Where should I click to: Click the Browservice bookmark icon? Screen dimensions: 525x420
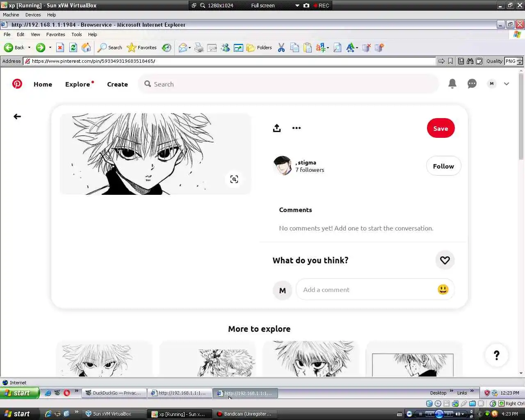coord(450,61)
